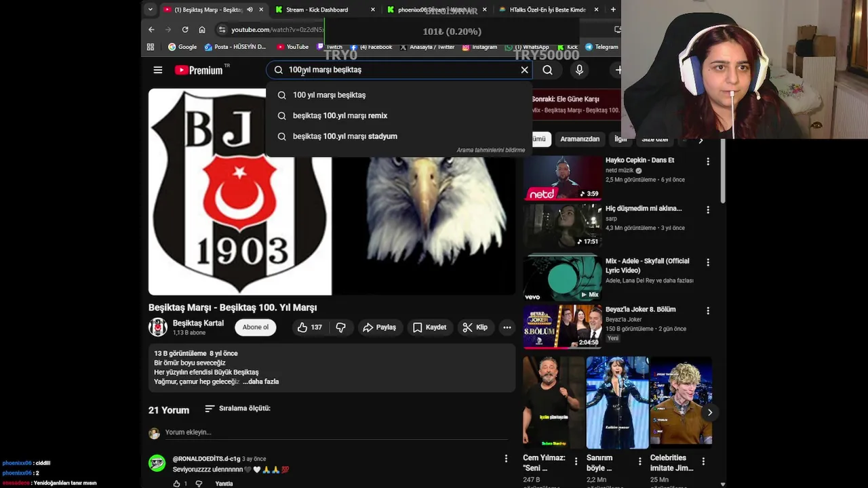The height and width of the screenshot is (488, 868).
Task: Open the apps grid in bookmarks bar
Action: pos(151,47)
